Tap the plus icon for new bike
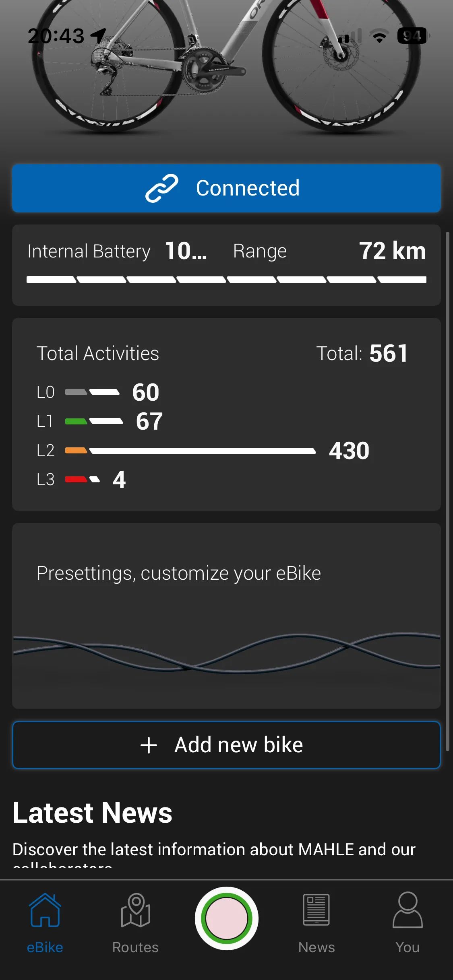The image size is (453, 980). [149, 745]
